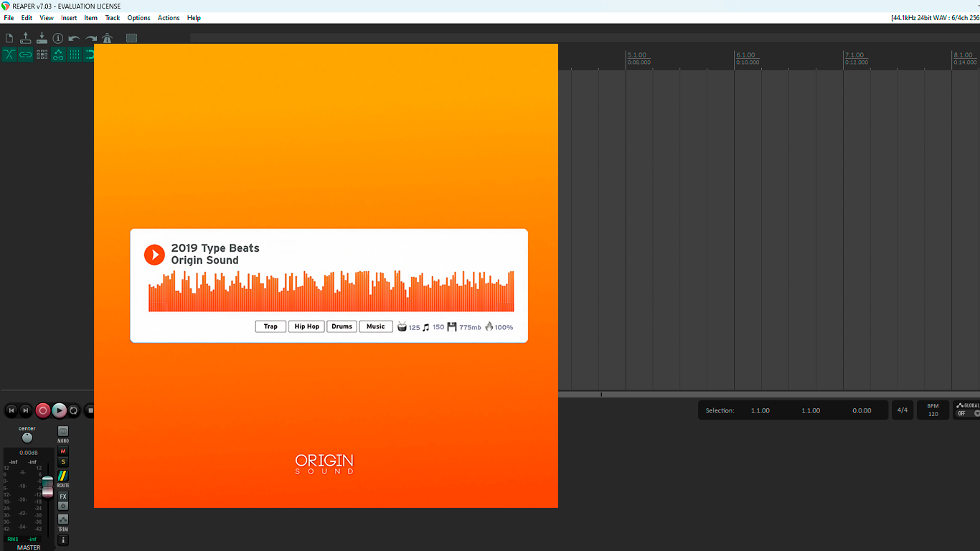Open the Item menu
Viewport: 980px width, 551px height.
coord(91,18)
